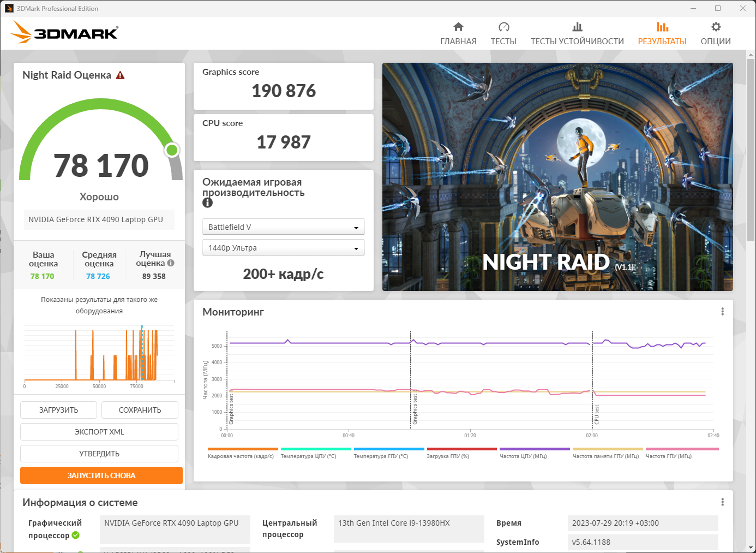
Task: Open the ТЕСТЫ gauge icon
Action: pyautogui.click(x=503, y=27)
